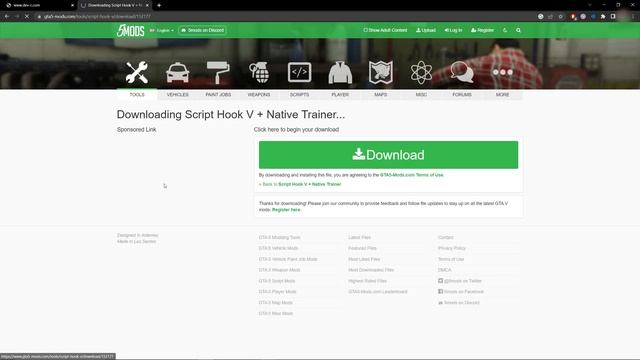Open the site search magnifier icon
The width and height of the screenshot is (640, 360).
pyautogui.click(x=518, y=30)
